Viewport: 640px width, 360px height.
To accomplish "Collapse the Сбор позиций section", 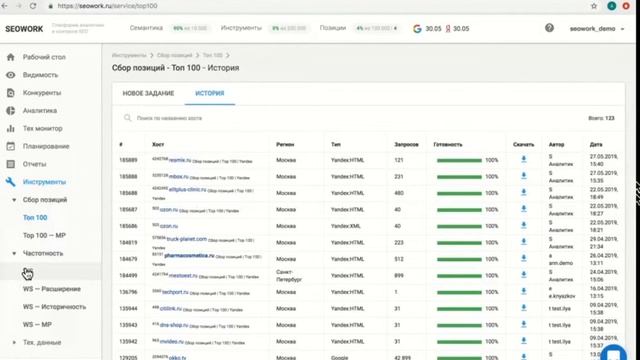I will [14, 200].
